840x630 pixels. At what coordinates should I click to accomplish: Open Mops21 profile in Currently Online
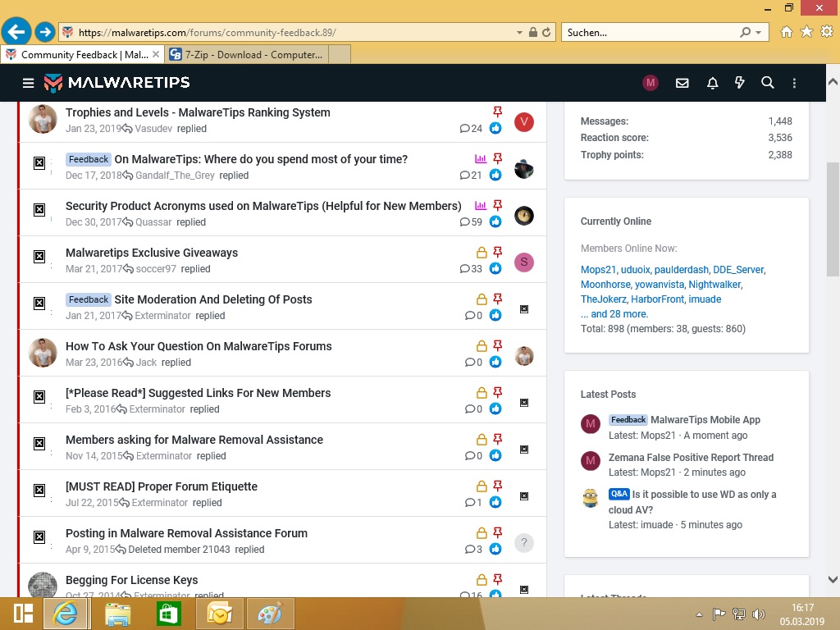click(598, 269)
